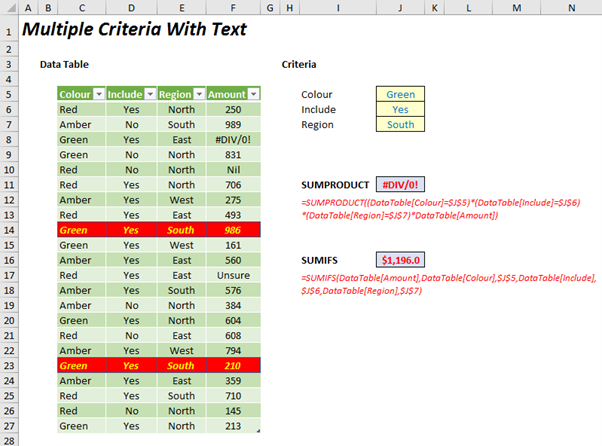Click the Colour criteria cell with Green
The image size is (602, 446).
400,94
